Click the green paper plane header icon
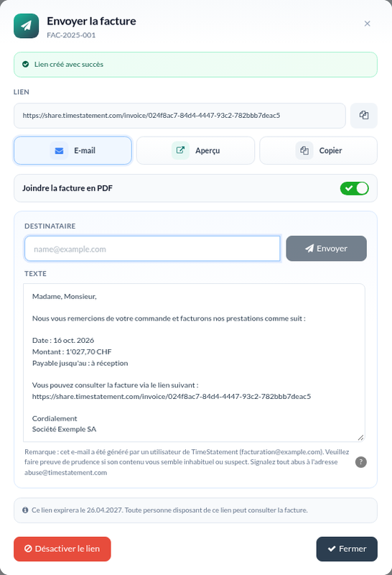 point(26,26)
